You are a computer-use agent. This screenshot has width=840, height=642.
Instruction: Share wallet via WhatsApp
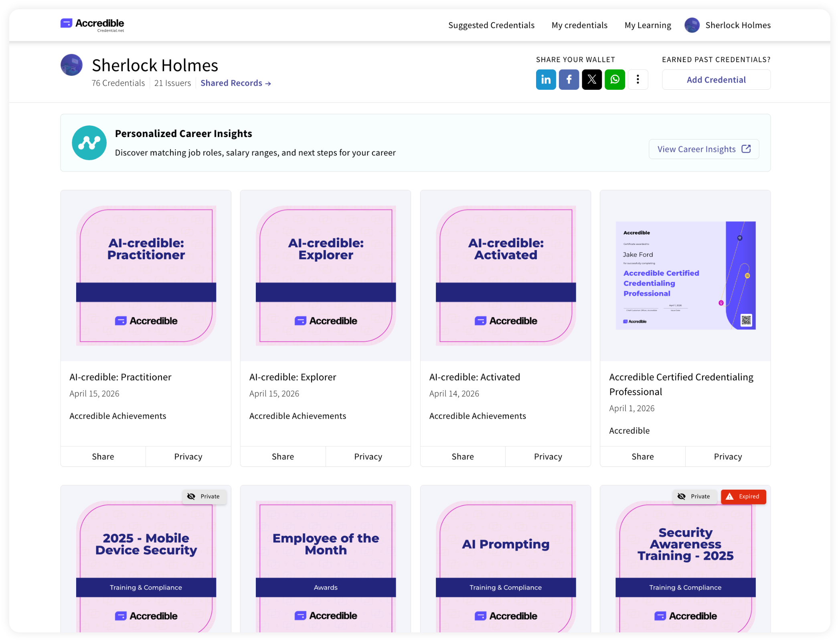[x=615, y=79]
